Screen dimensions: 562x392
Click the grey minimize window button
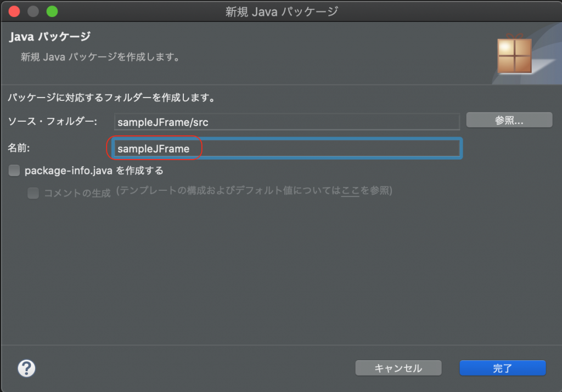coord(33,11)
